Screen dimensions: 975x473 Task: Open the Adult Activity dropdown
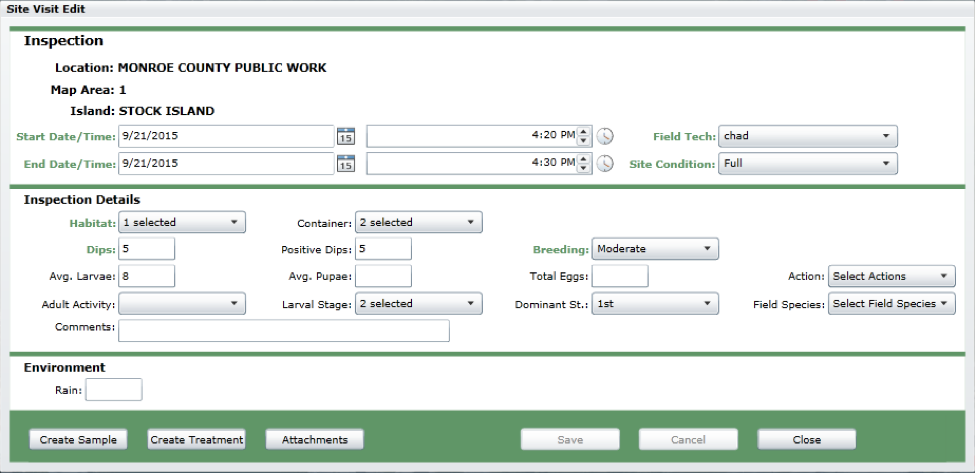[x=182, y=303]
